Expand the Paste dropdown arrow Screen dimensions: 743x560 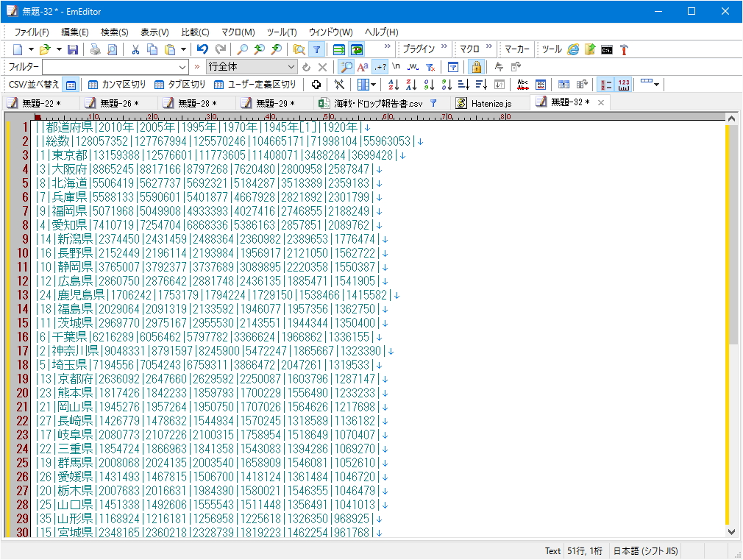point(183,49)
